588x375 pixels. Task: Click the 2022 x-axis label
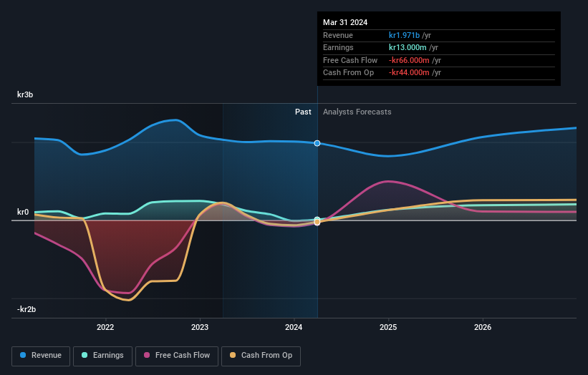tap(105, 327)
